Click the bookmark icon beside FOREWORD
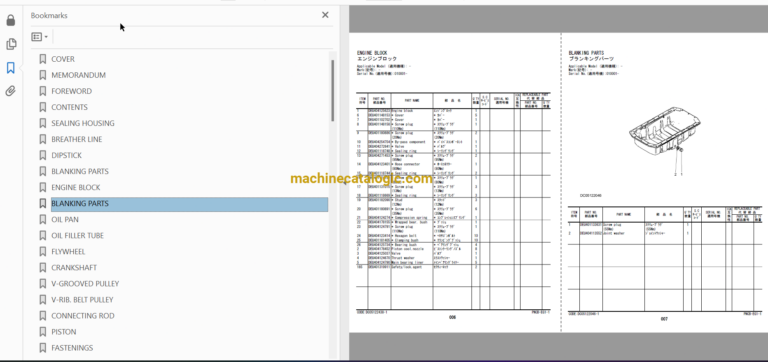The height and width of the screenshot is (362, 768). 43,91
